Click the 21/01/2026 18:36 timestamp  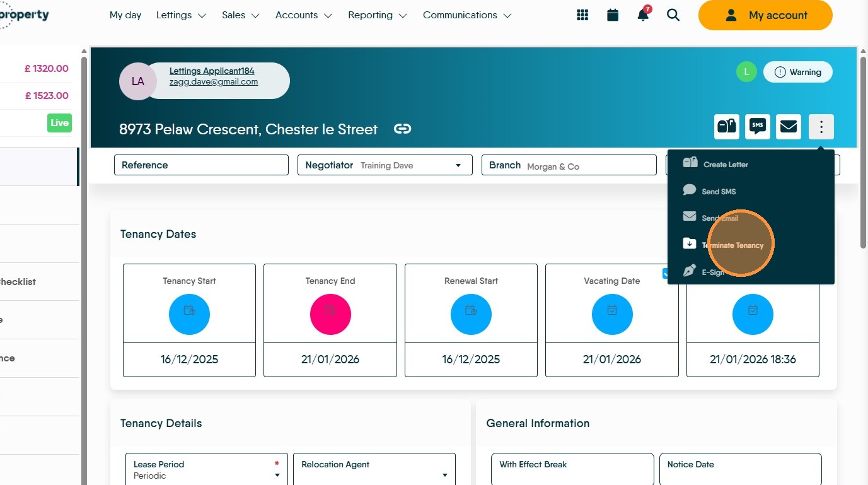753,359
